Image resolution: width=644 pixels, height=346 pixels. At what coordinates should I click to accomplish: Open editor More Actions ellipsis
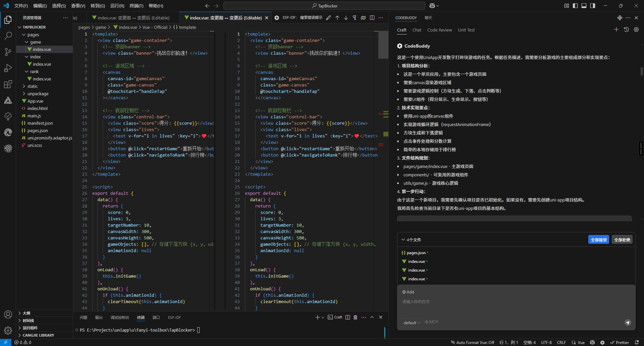[x=381, y=18]
